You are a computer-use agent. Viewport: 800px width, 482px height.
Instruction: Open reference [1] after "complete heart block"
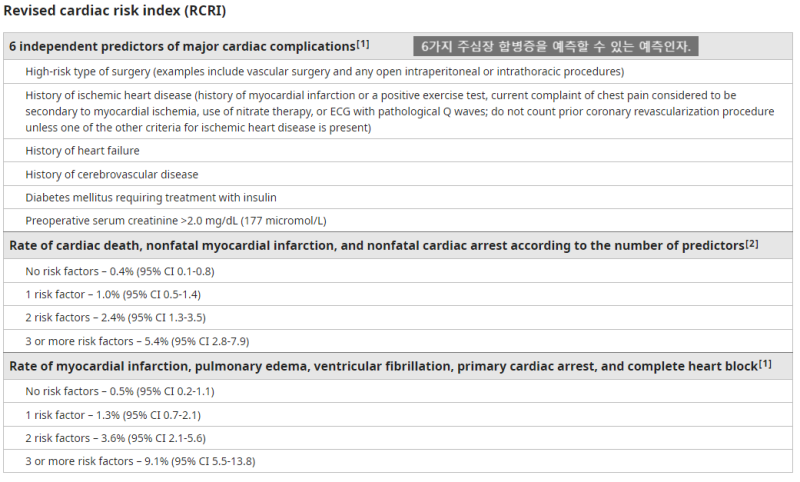pyautogui.click(x=765, y=365)
